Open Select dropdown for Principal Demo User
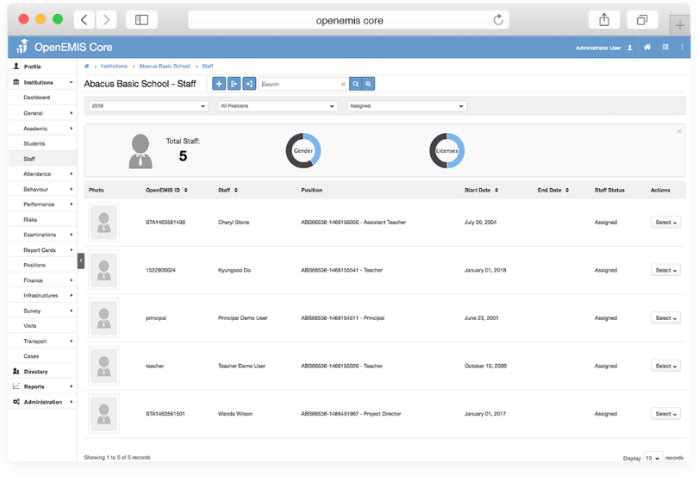The width and height of the screenshot is (699, 477). pos(666,318)
